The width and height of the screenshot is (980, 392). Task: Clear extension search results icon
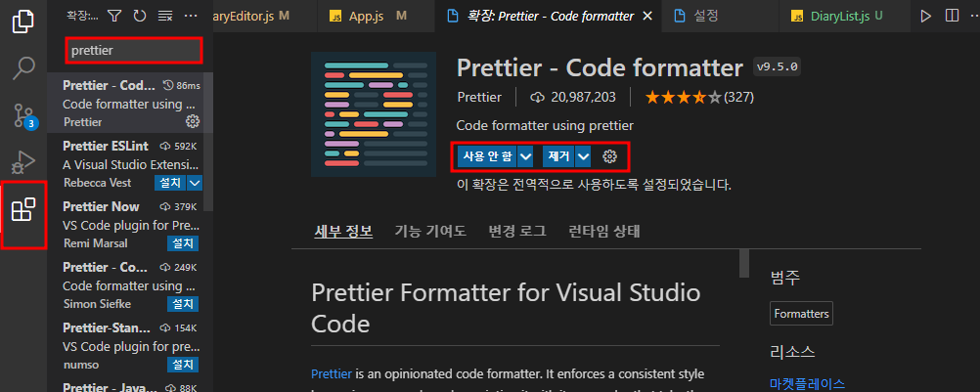point(165,17)
